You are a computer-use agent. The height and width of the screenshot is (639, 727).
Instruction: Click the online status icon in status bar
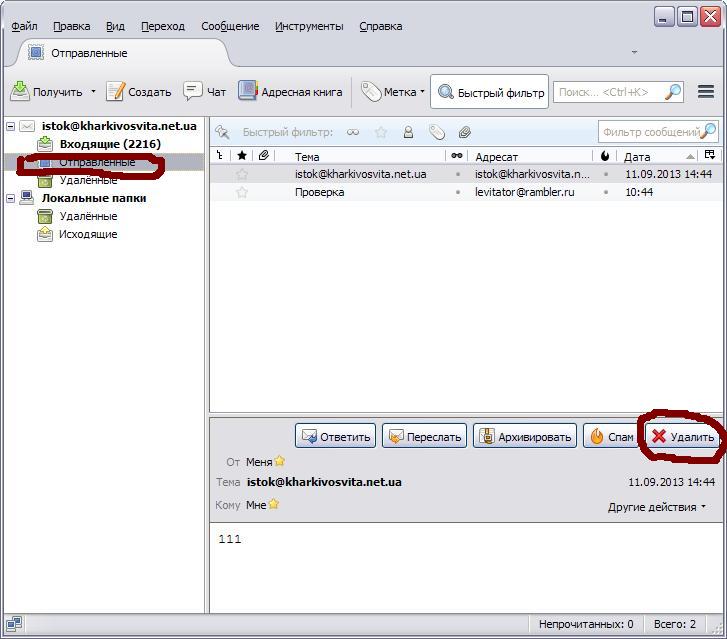tap(14, 624)
